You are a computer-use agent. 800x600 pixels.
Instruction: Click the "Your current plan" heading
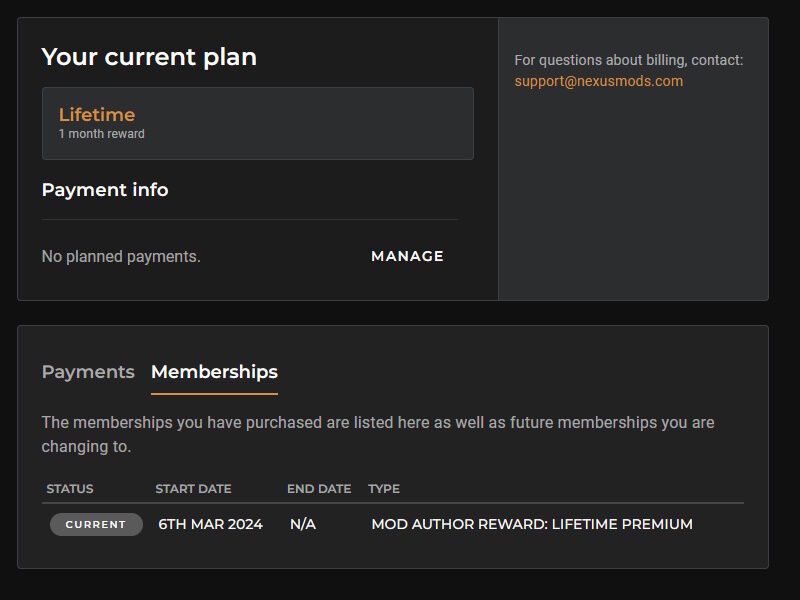pyautogui.click(x=149, y=57)
